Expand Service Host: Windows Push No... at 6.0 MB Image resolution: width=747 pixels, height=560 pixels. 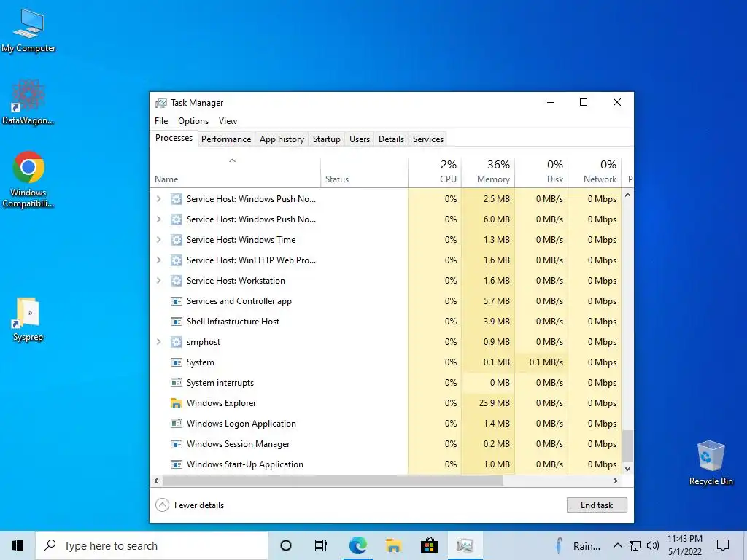158,219
